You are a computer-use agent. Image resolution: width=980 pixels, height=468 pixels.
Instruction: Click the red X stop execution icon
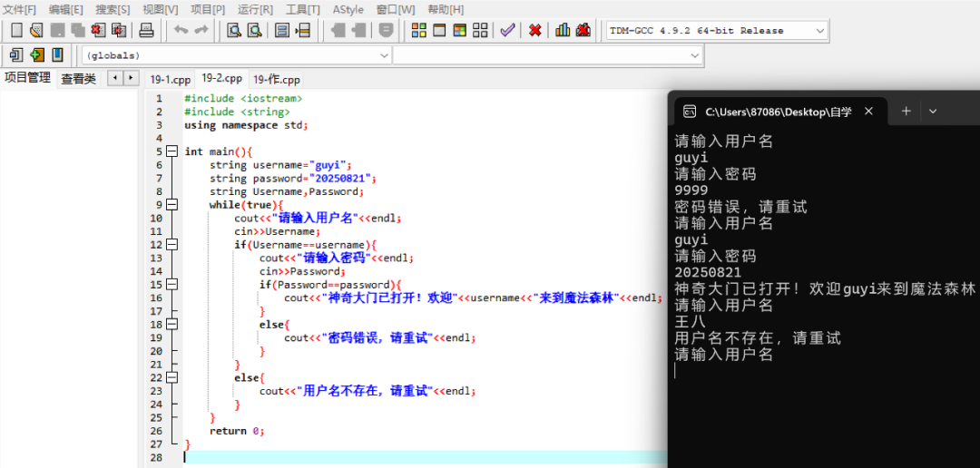[x=535, y=30]
